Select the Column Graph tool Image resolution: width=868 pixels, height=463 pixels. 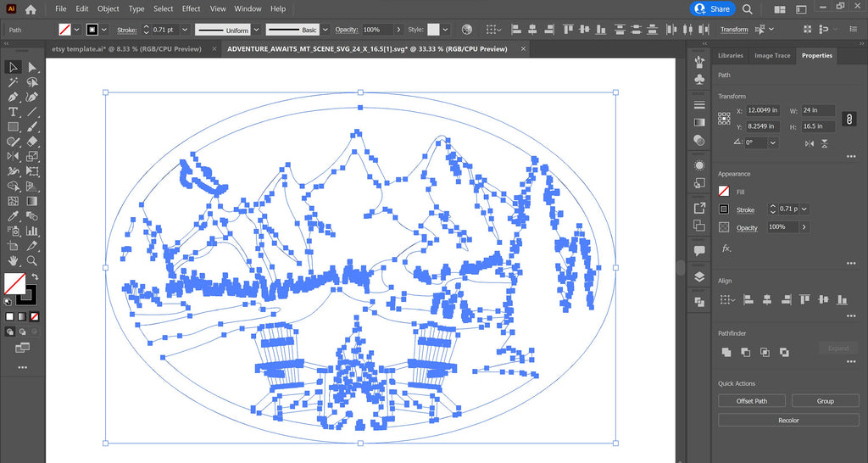[x=32, y=231]
